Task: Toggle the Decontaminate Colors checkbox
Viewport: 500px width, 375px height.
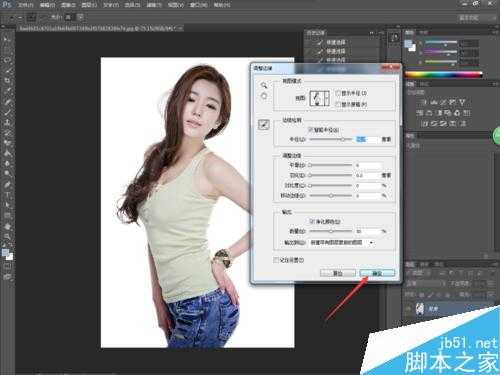Action: (312, 221)
